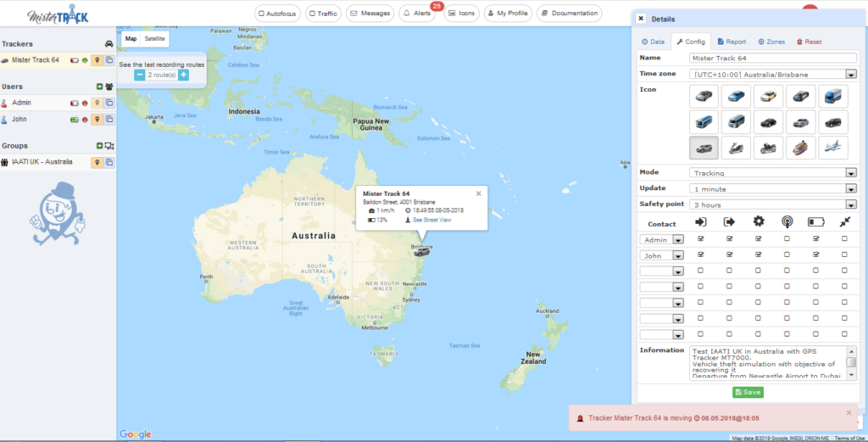
Task: Click the Information text area scrollbar
Action: [852, 363]
